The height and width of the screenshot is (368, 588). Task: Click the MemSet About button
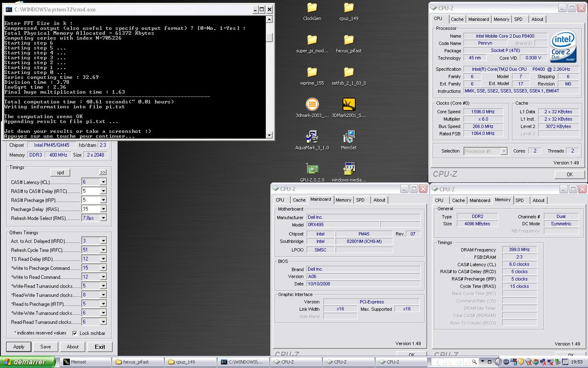pyautogui.click(x=73, y=347)
